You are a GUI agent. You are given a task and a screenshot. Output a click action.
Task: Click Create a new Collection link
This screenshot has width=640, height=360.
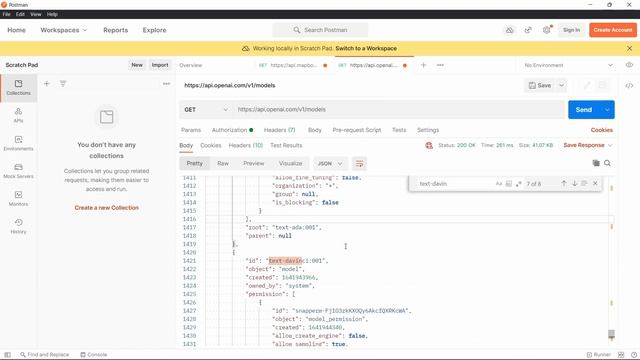[107, 208]
